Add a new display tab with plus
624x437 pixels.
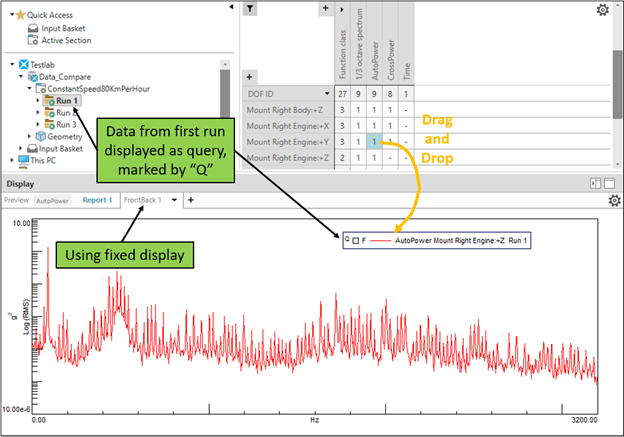[x=190, y=200]
